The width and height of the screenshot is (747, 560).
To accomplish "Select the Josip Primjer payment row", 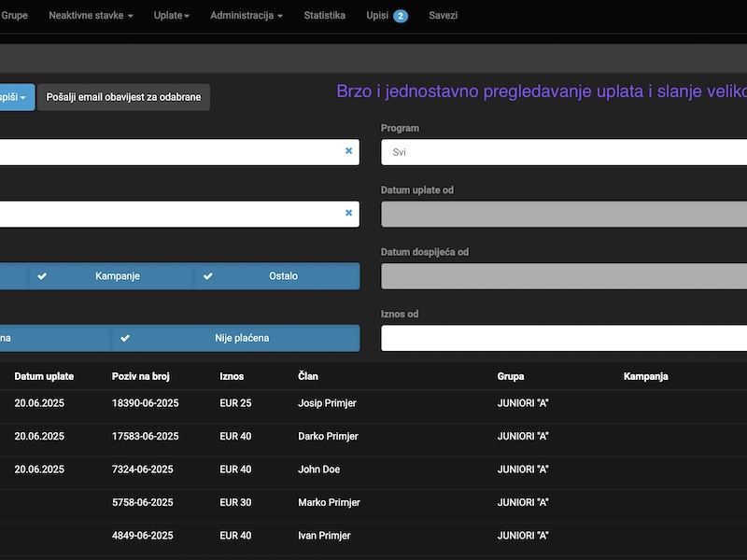I will click(327, 403).
